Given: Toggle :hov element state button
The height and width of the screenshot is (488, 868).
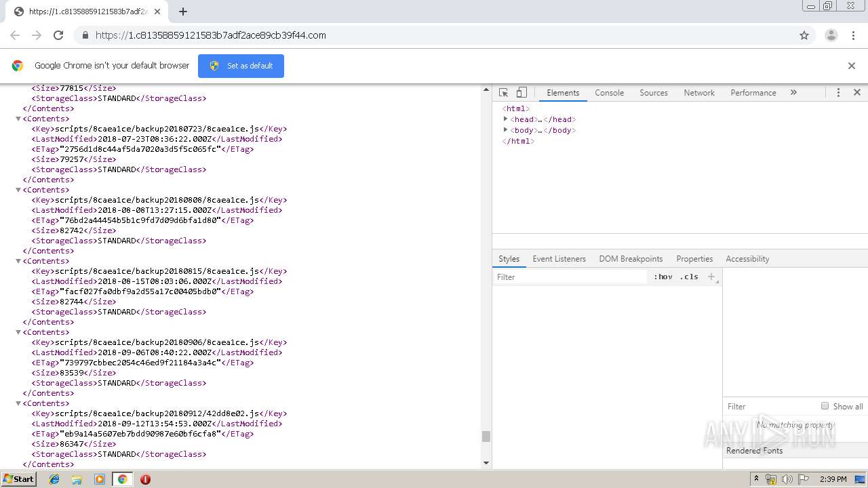Looking at the screenshot, I should tap(663, 277).
